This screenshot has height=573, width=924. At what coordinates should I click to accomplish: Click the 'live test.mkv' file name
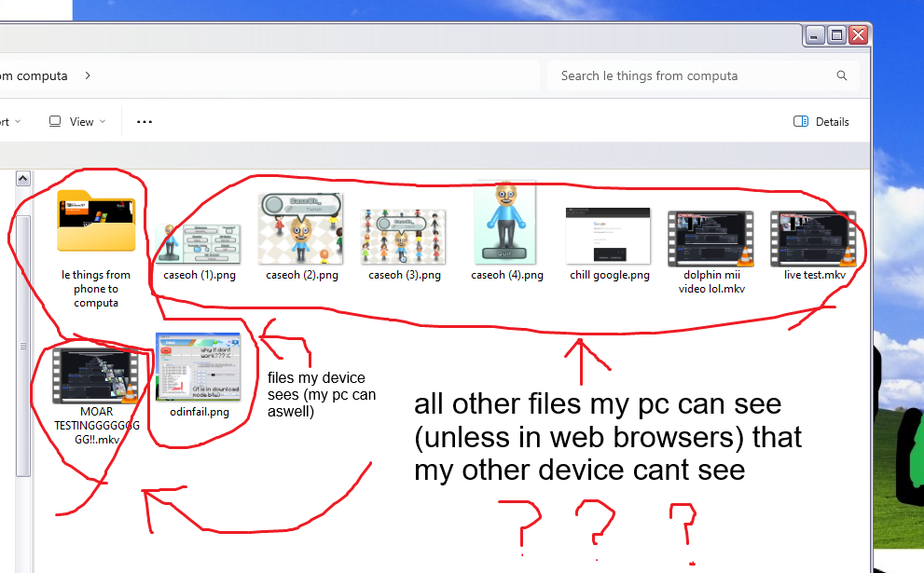coord(814,275)
